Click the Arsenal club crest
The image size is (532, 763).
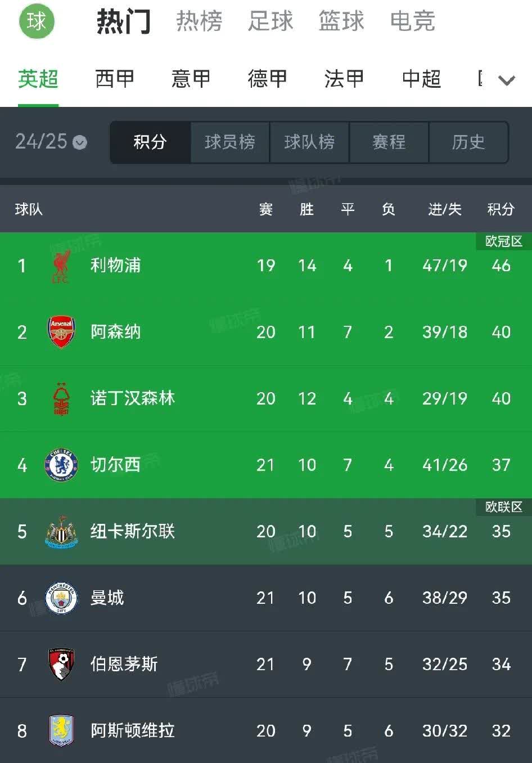[62, 332]
